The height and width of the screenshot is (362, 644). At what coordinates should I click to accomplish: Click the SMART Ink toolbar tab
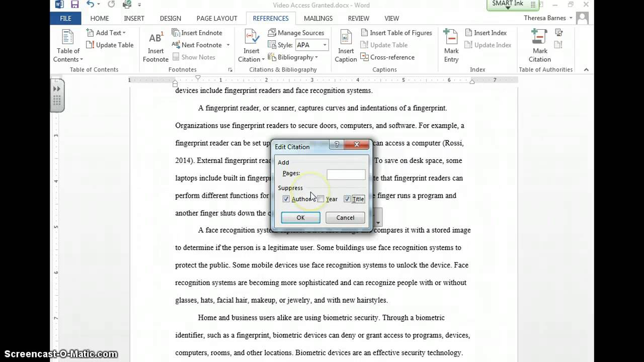[513, 5]
